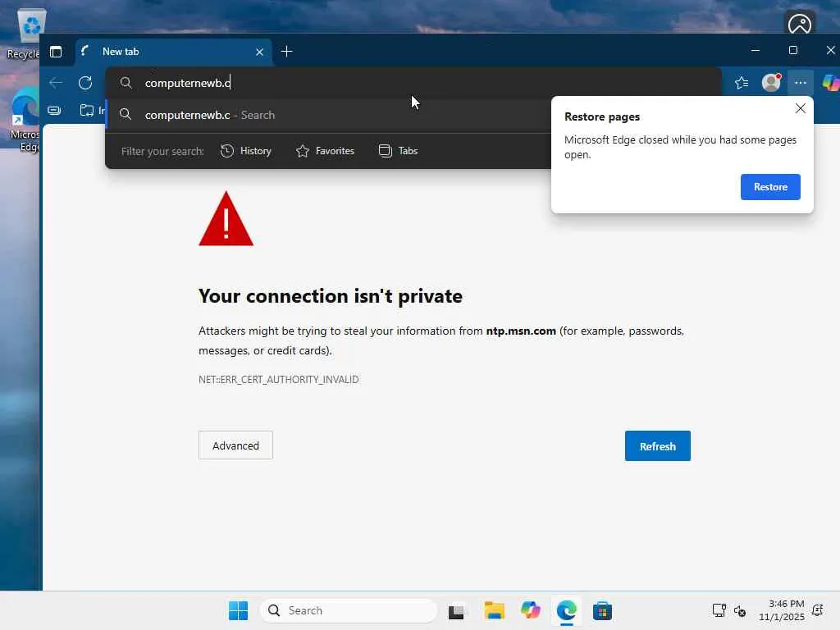Click the Your connection isn't private heading
The width and height of the screenshot is (840, 630).
click(331, 296)
